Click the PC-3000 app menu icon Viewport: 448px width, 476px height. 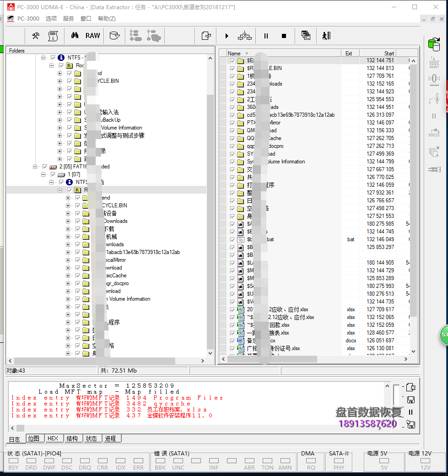(11, 18)
